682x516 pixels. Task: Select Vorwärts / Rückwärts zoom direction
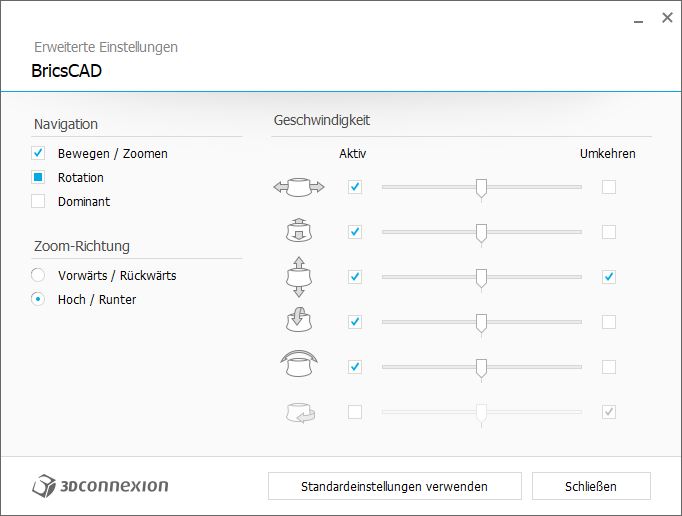point(38,275)
